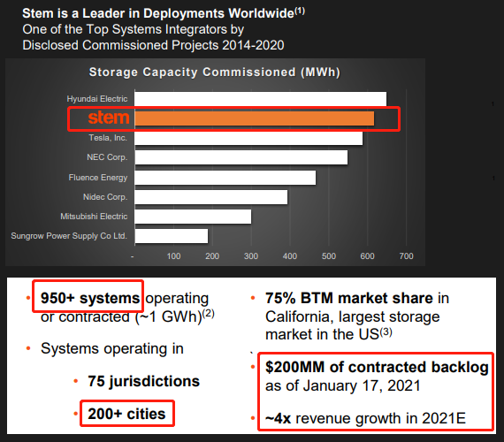504x442 pixels.
Task: Click the footnote (2) superscript near GWh
Action: point(209,313)
